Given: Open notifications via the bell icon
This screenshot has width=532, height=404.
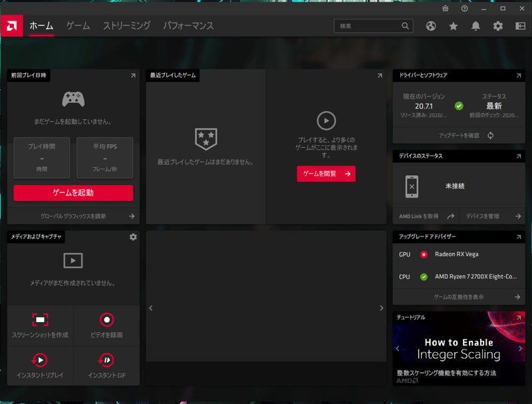Looking at the screenshot, I should [474, 26].
